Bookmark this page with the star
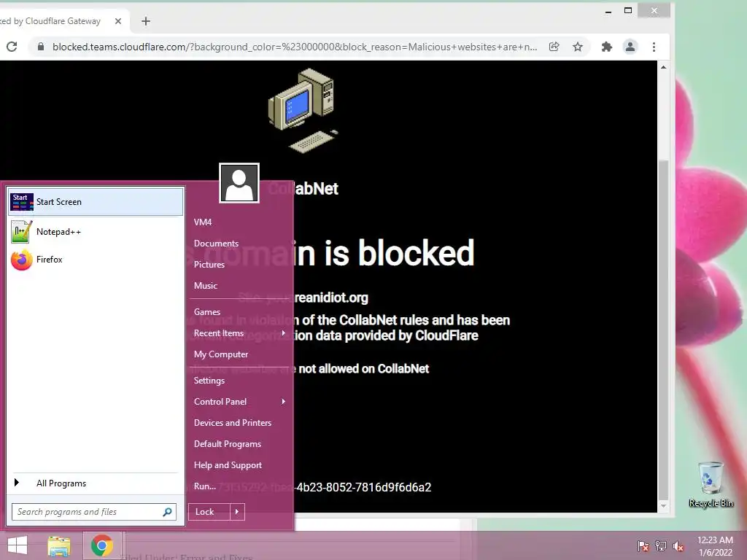 click(x=578, y=47)
